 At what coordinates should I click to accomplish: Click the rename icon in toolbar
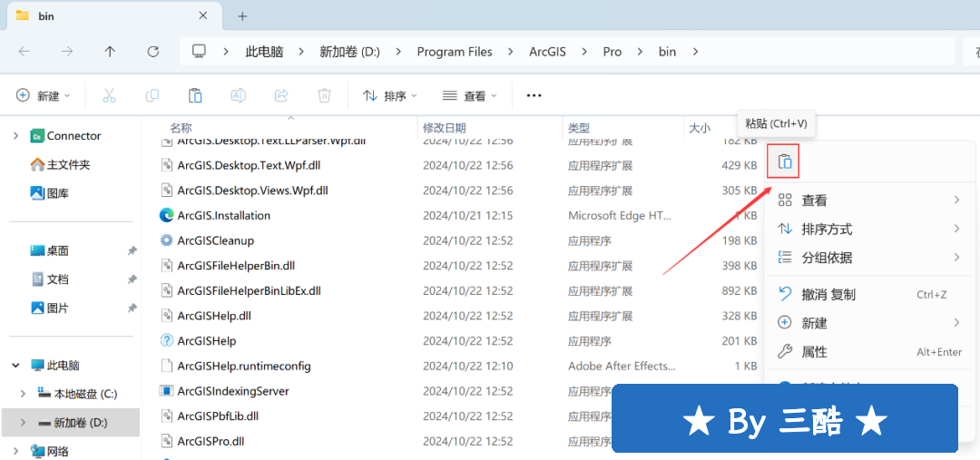[238, 95]
